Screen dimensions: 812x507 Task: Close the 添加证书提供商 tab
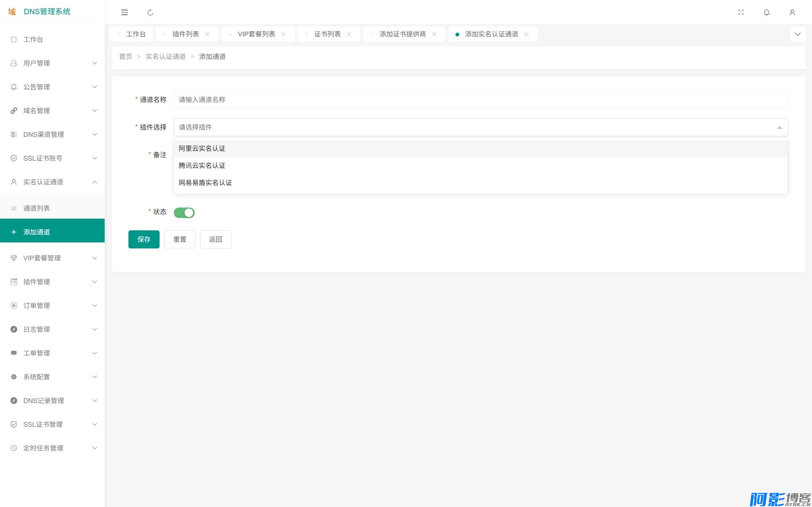click(x=434, y=34)
